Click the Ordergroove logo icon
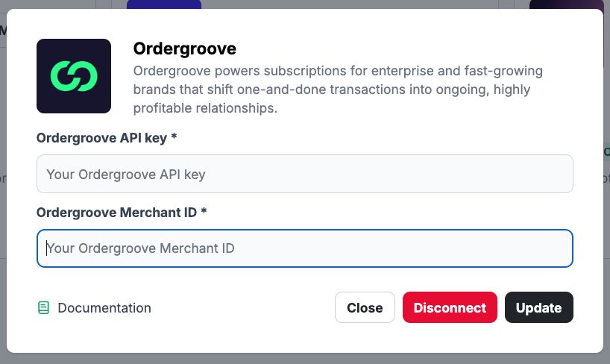Viewport: 610px width, 364px height. [74, 76]
